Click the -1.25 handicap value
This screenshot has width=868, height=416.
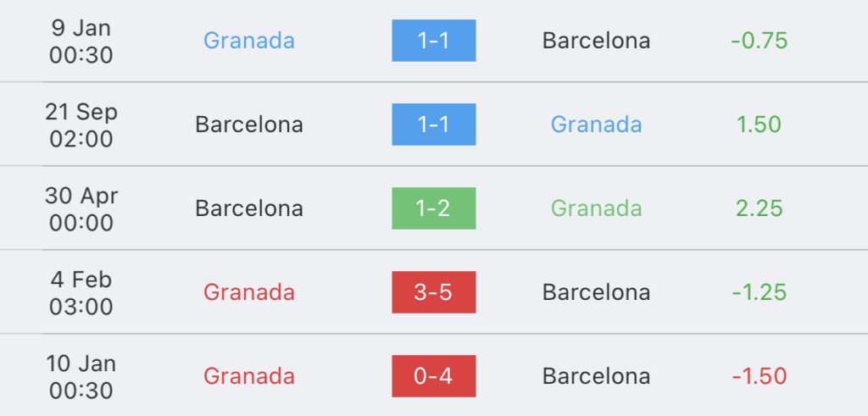[759, 292]
